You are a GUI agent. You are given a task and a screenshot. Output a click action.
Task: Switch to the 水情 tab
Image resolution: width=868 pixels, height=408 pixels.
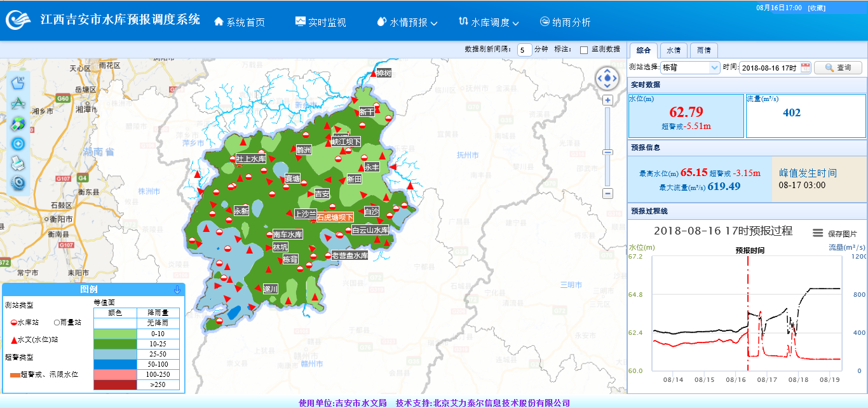(x=674, y=50)
